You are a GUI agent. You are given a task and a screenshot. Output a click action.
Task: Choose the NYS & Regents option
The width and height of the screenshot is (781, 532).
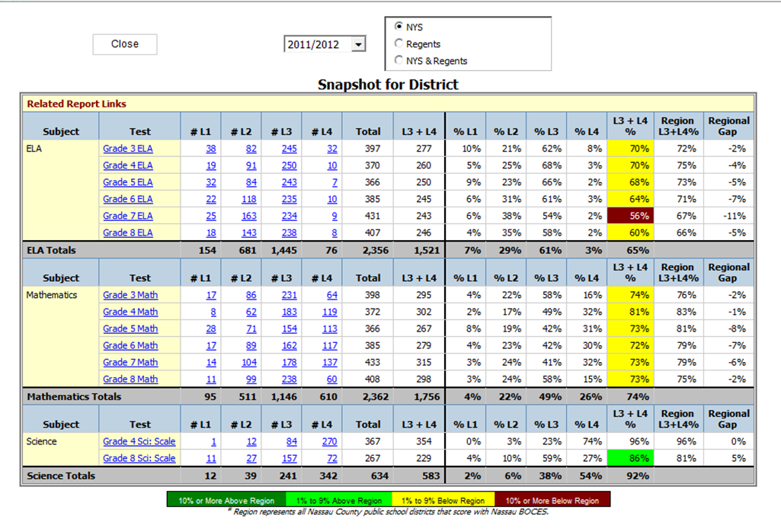[x=399, y=60]
